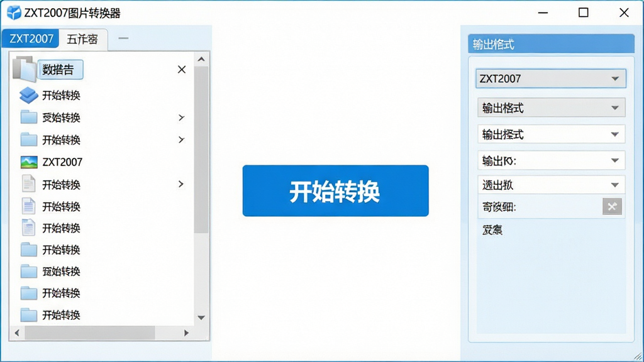
Task: Open the landscape picture icon beside ZXT2007
Action: click(x=29, y=162)
